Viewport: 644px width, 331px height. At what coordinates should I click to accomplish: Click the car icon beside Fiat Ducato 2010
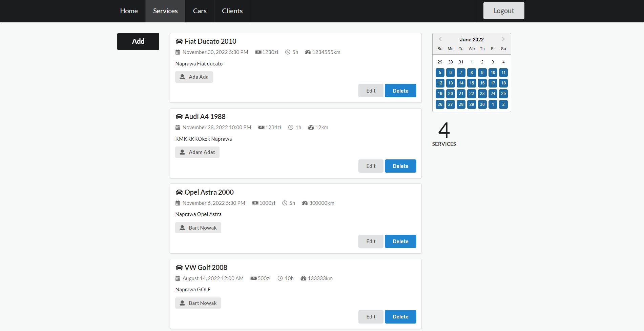tap(179, 41)
